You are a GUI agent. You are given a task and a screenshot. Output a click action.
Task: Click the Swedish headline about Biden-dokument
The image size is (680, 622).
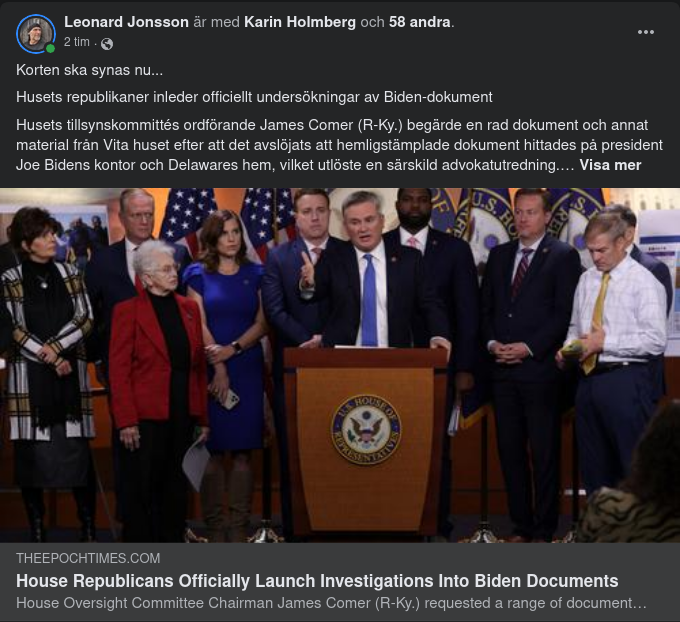click(x=254, y=97)
